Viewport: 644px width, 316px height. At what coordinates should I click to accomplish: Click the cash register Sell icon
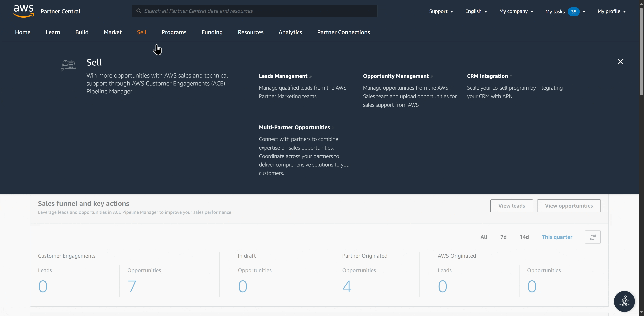click(x=69, y=65)
